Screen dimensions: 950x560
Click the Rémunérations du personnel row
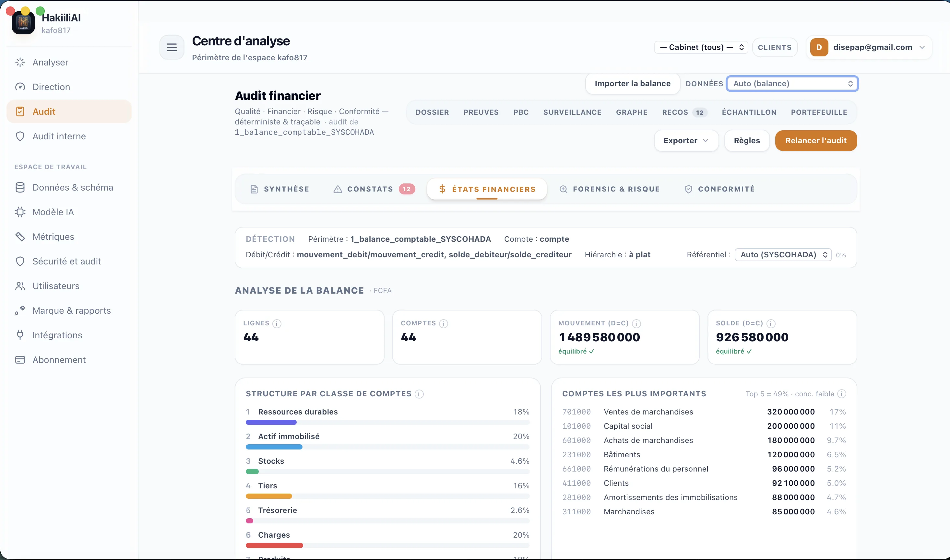tap(704, 469)
